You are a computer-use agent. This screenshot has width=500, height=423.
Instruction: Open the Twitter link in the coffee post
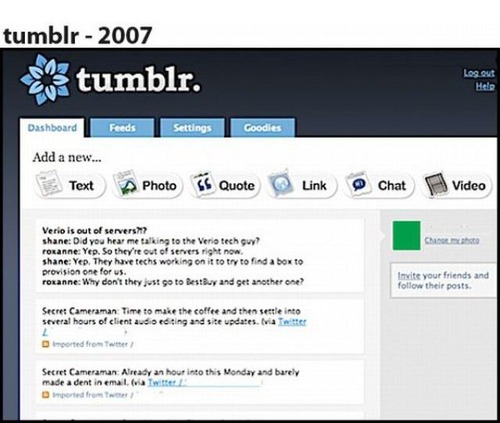292,321
